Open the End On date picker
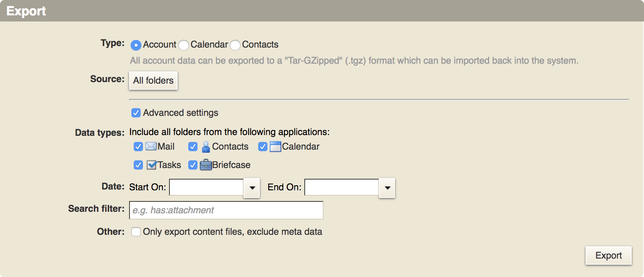 [387, 188]
